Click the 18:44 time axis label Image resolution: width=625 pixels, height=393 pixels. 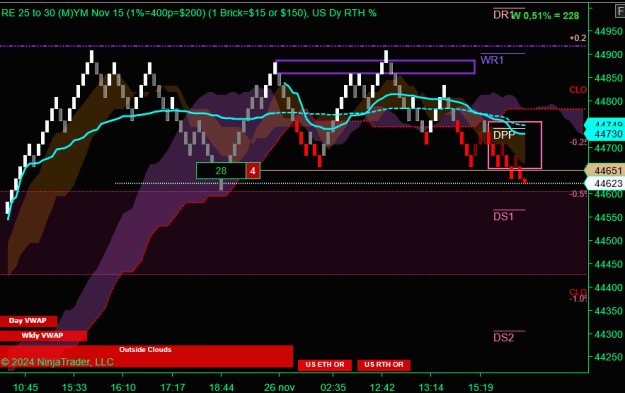pos(222,387)
